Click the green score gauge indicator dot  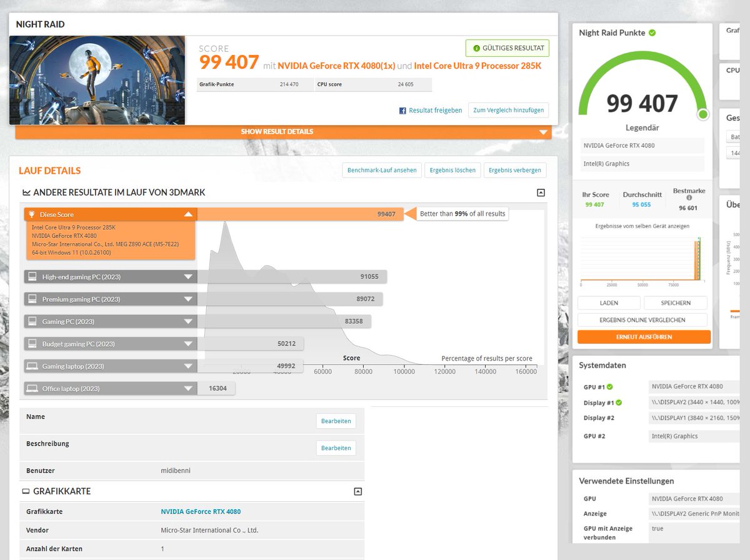coord(703,114)
